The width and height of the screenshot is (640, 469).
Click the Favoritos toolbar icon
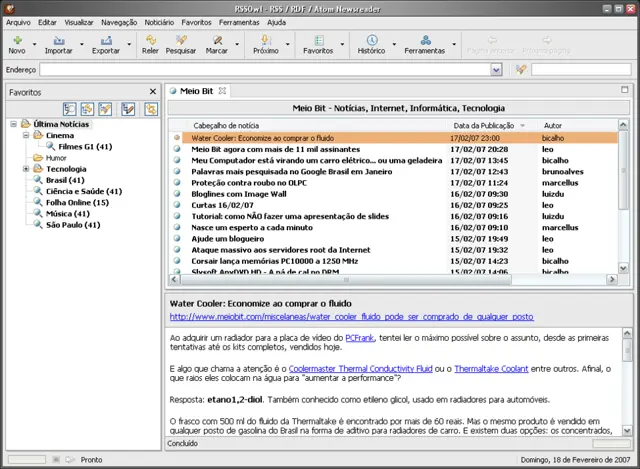pos(319,40)
